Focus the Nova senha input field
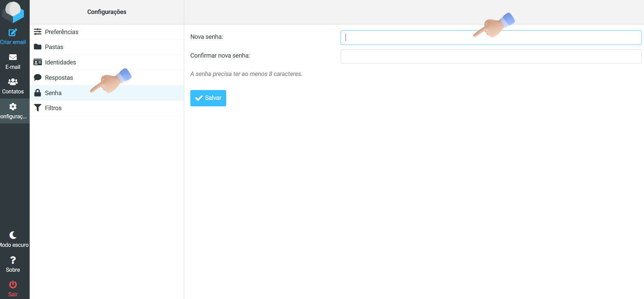The height and width of the screenshot is (299, 644). coord(409,38)
